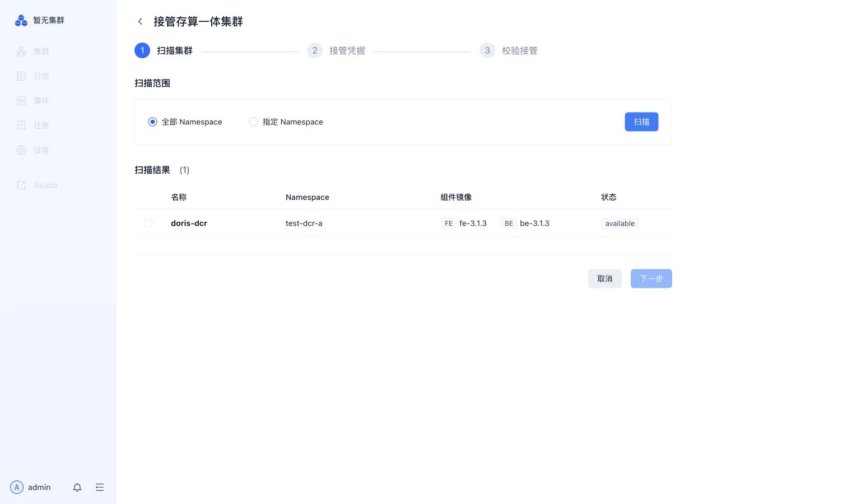The height and width of the screenshot is (504, 847).
Task: Click the fe-3.1.3 image text
Action: click(x=473, y=223)
